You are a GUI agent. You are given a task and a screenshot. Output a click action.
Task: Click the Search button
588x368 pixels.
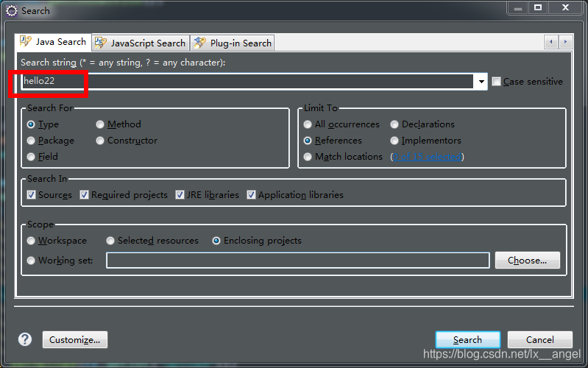tap(467, 339)
